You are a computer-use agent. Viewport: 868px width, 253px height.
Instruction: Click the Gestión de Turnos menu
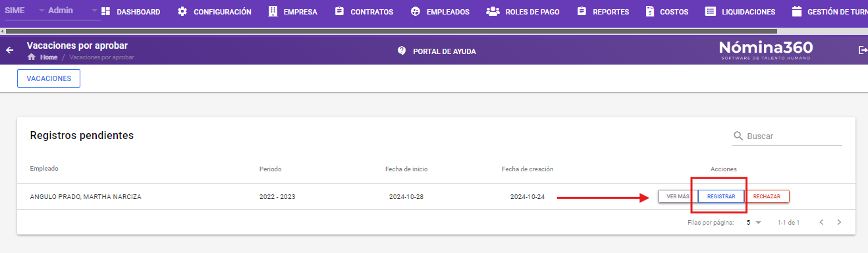point(830,11)
